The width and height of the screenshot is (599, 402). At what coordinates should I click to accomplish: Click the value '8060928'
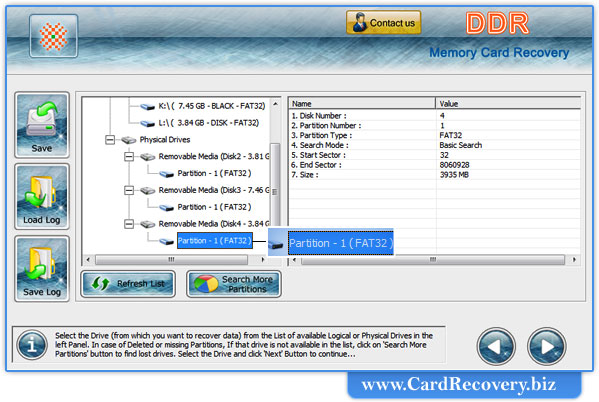(454, 165)
